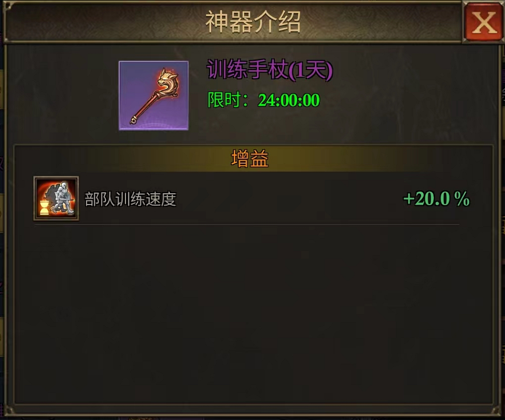The image size is (505, 420).
Task: Tap the (1天) duration suffix
Action: (x=311, y=70)
